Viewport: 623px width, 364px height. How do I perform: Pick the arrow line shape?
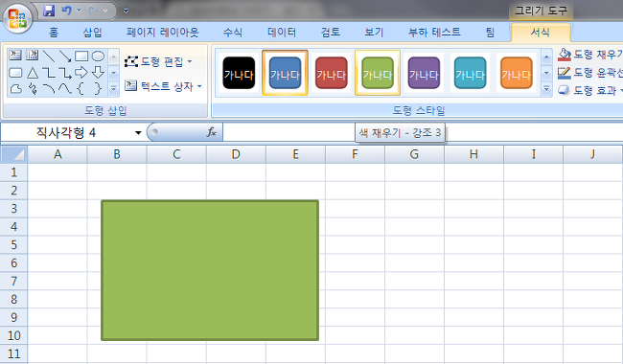(65, 56)
